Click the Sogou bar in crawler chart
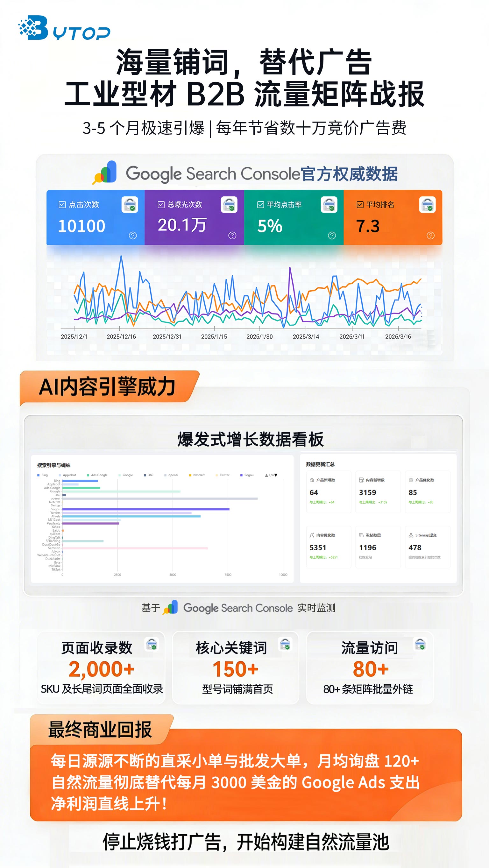Viewport: 489px width, 868px height. [146, 509]
